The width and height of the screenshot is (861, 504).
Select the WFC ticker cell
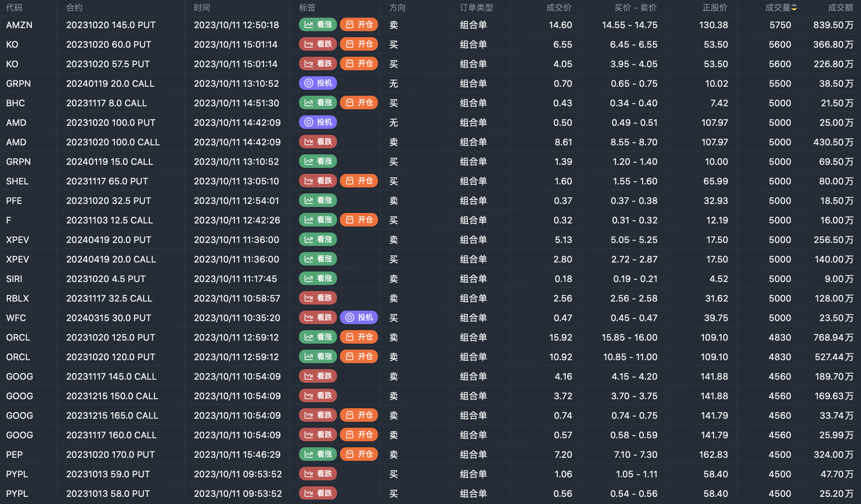[x=16, y=318]
